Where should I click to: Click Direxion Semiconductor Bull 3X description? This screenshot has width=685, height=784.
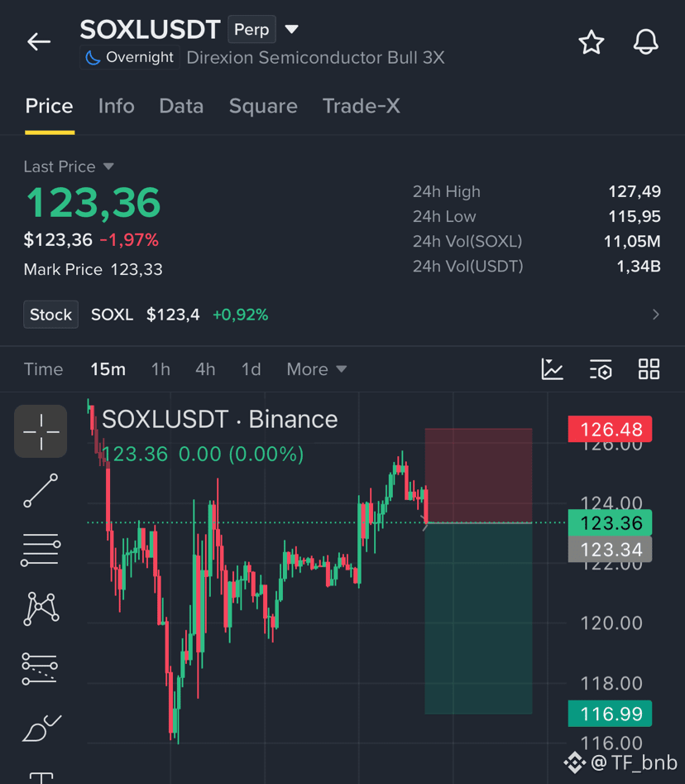coord(315,57)
